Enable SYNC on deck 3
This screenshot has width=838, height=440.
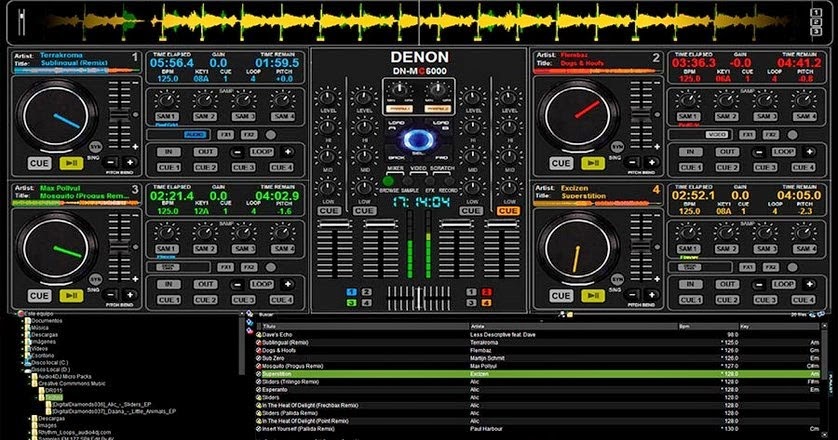[96, 280]
